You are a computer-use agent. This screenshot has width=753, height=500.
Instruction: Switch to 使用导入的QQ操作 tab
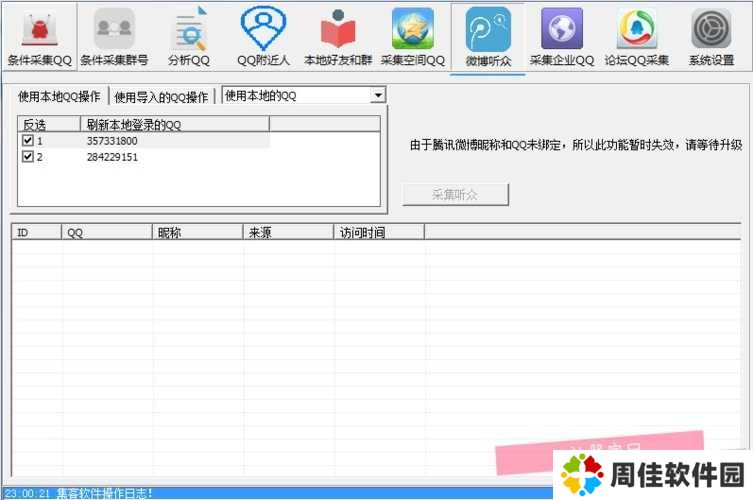[x=161, y=97]
